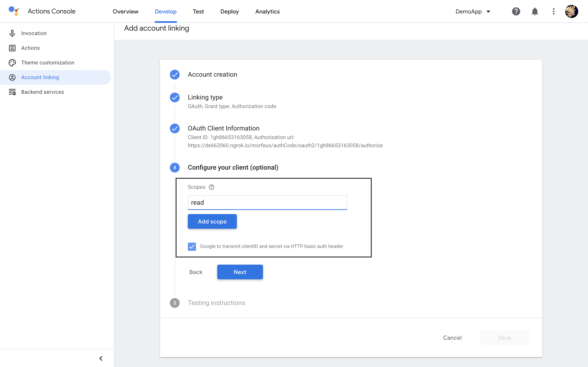Click the notifications bell icon
The image size is (588, 367).
click(535, 11)
